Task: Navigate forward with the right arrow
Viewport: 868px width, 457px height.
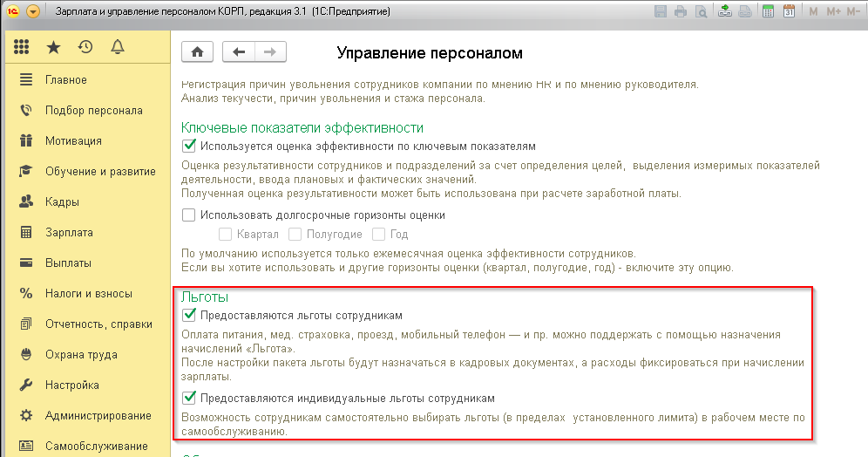Action: click(x=270, y=52)
